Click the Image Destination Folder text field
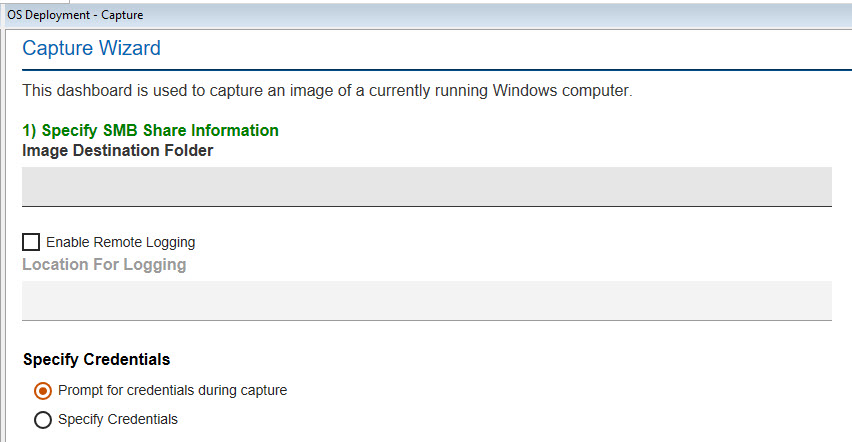The height and width of the screenshot is (442, 852). pos(427,186)
